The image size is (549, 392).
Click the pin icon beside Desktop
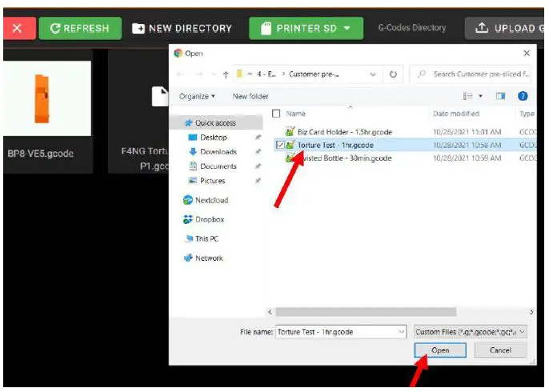pos(258,138)
